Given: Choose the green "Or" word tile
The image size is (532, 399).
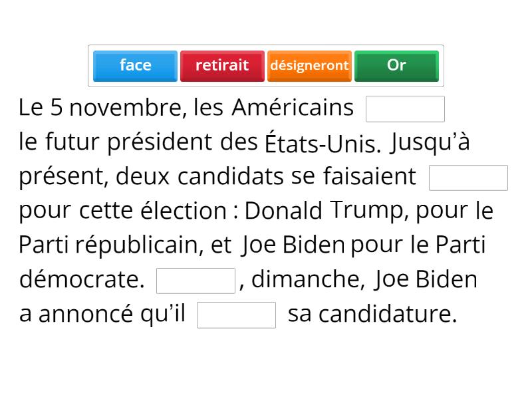Looking at the screenshot, I should pyautogui.click(x=396, y=66).
